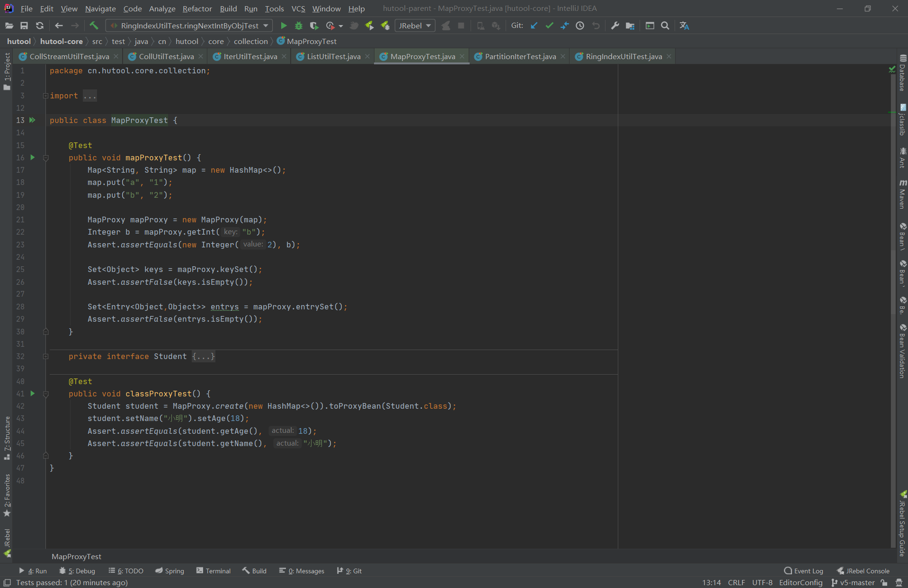Screen dimensions: 908x588
Task: Open the v5-master branch menu
Action: [853, 582]
